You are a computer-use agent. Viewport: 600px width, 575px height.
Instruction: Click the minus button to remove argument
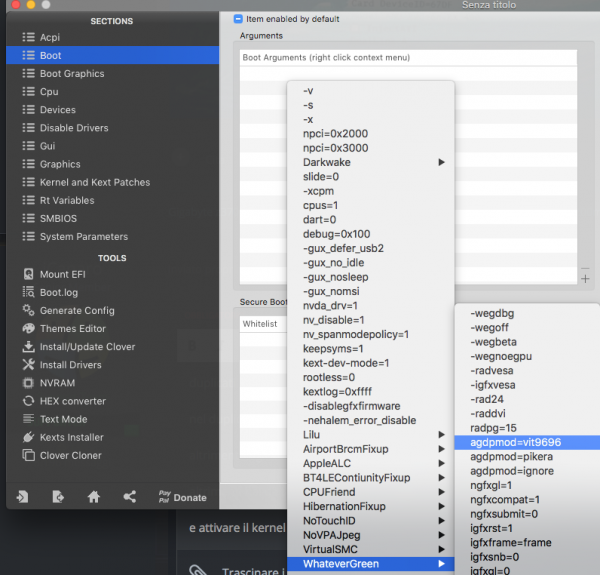click(585, 268)
